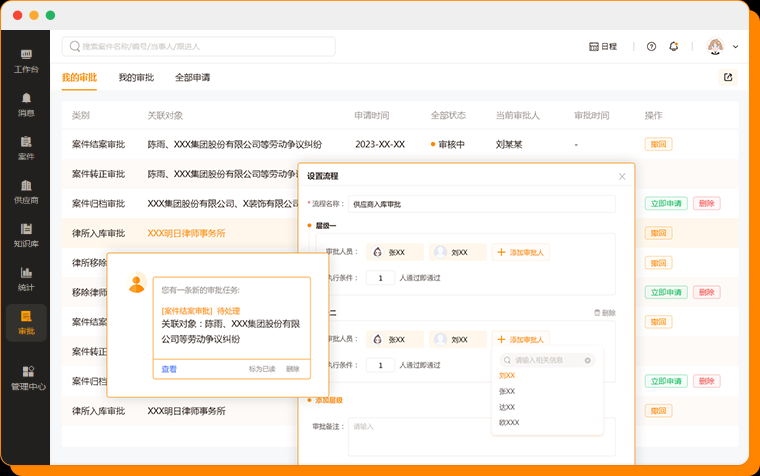Click the export icon above the table
This screenshot has height=476, width=760.
pyautogui.click(x=728, y=77)
